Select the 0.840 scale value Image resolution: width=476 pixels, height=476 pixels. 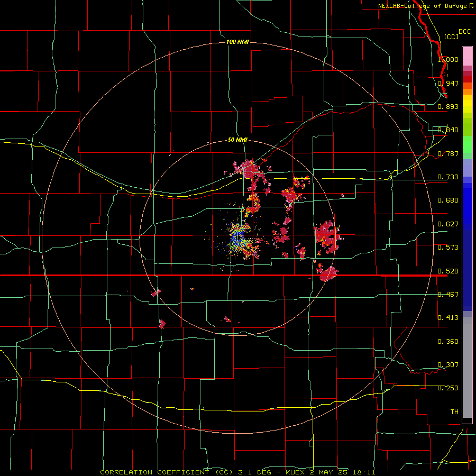click(x=448, y=130)
